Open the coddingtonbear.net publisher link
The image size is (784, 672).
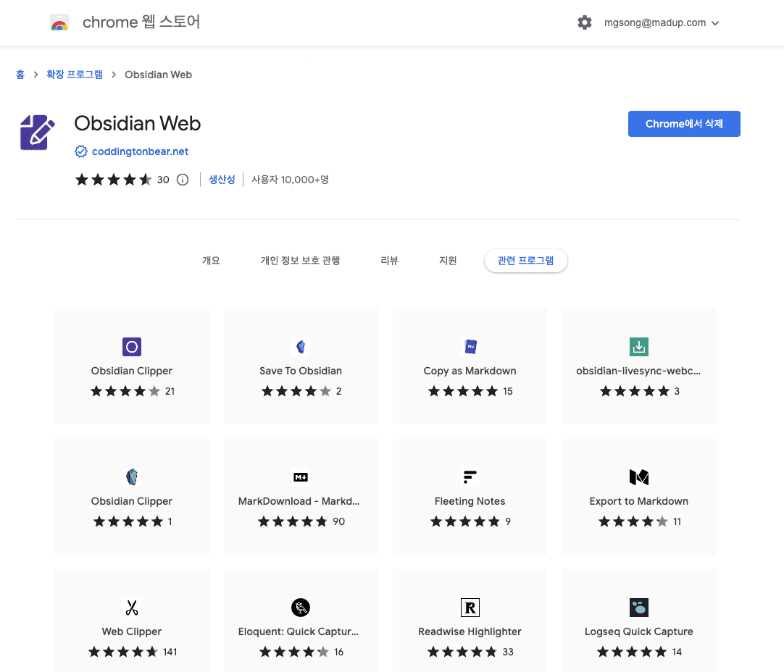tap(140, 151)
